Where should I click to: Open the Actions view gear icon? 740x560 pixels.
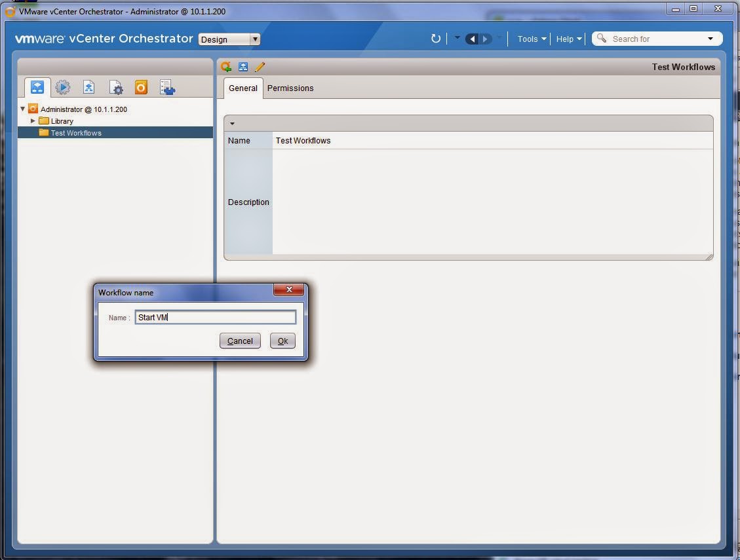click(x=63, y=87)
